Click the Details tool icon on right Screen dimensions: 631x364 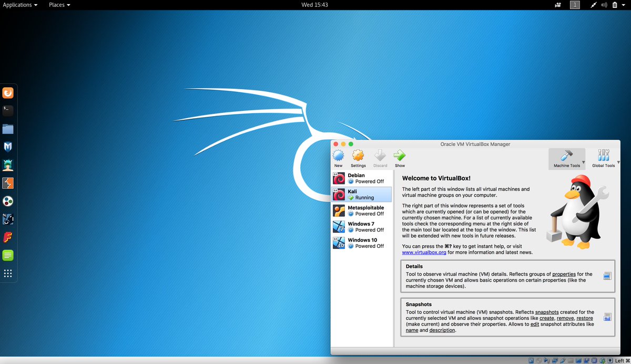point(607,276)
